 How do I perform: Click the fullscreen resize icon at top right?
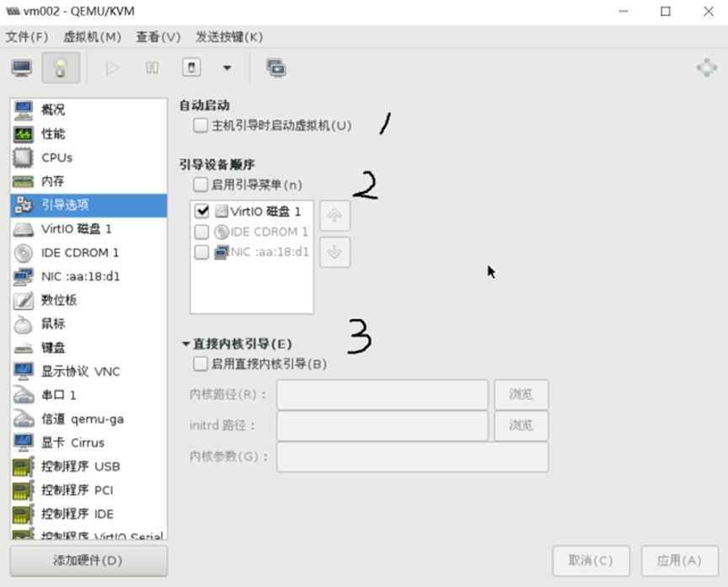coord(706,68)
